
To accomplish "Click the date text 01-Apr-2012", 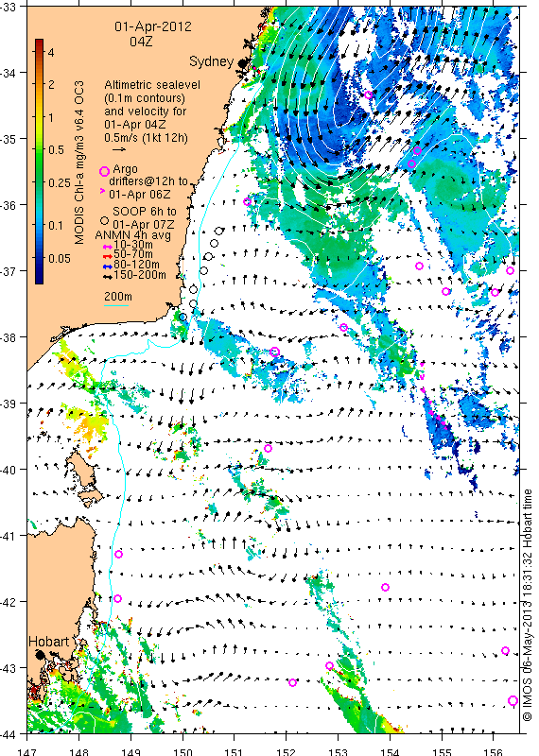I will [153, 26].
